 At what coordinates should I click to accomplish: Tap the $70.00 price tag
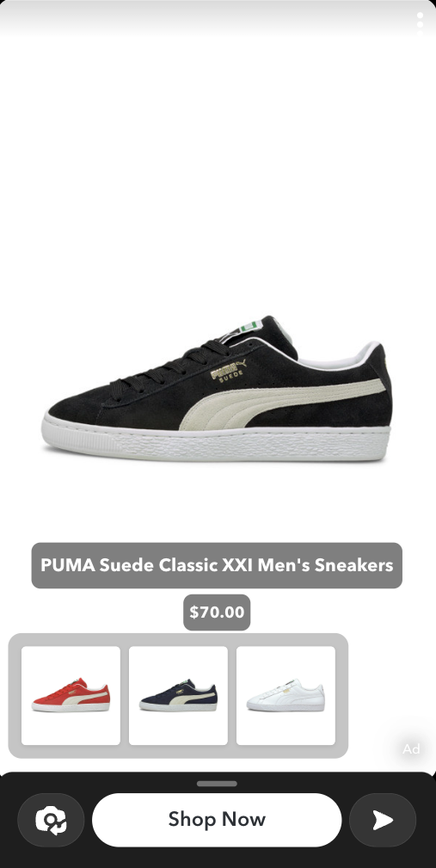(x=217, y=613)
